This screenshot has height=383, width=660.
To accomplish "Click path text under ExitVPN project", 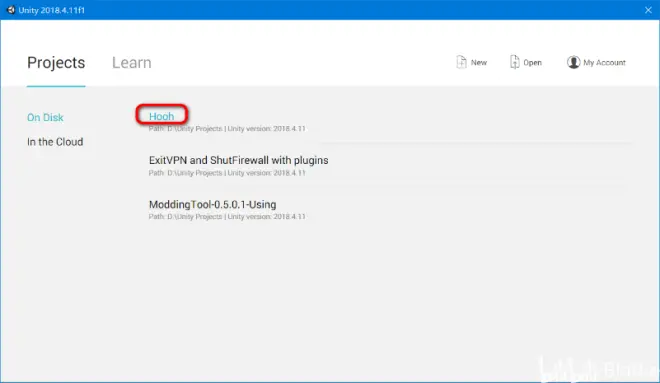I will [227, 173].
